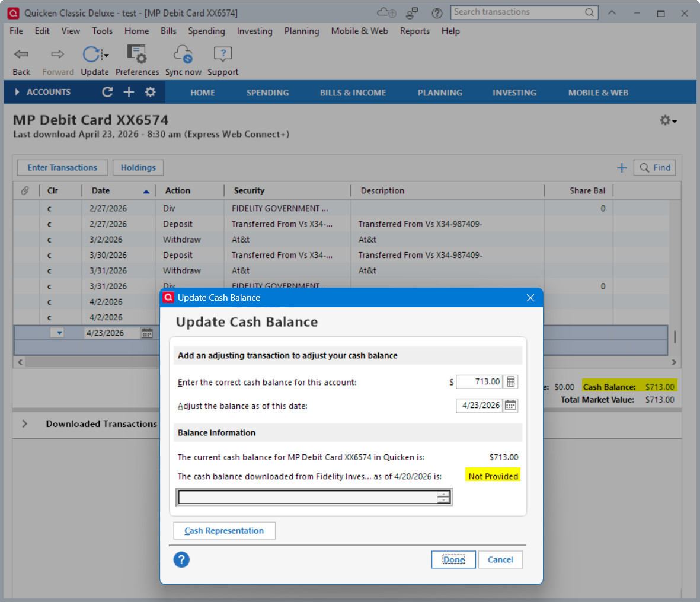Select the 2/27/2026 Div row
The image size is (700, 602).
[341, 208]
